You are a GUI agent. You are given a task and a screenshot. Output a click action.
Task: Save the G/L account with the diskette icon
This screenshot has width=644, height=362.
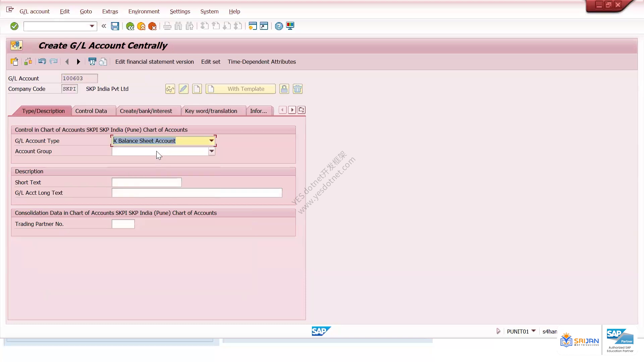point(115,26)
